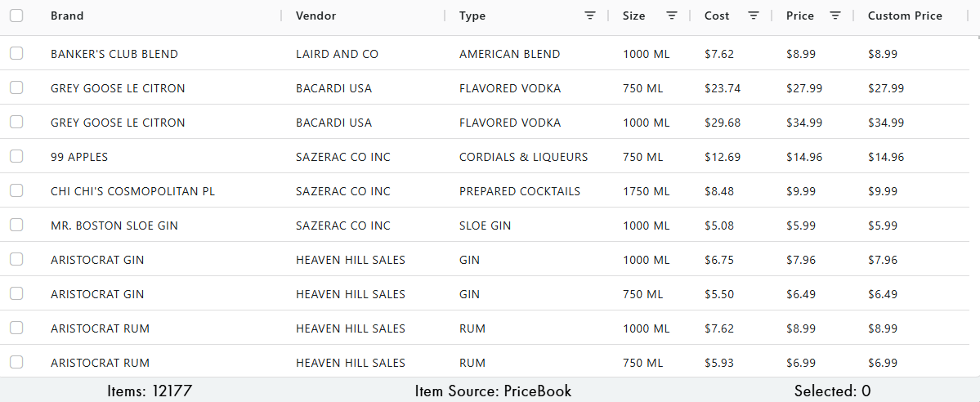Viewport: 980px width, 402px height.
Task: Select the $29.68 cost cell
Action: coord(723,123)
